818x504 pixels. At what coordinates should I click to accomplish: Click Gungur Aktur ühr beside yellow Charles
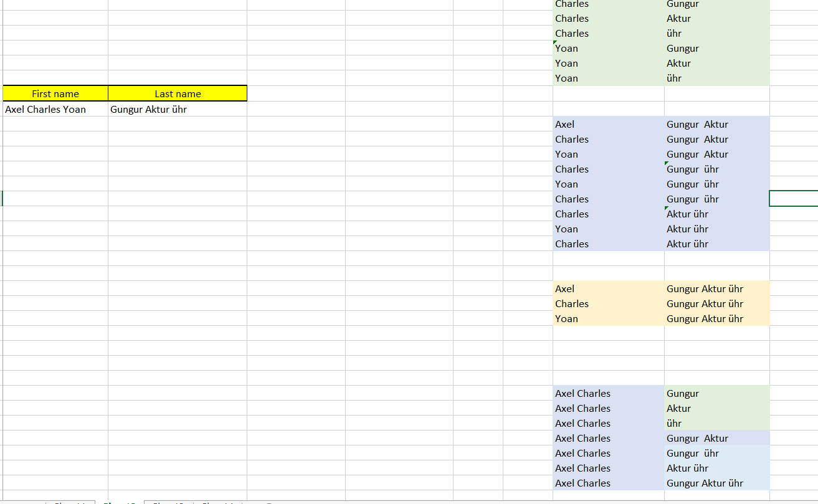717,303
